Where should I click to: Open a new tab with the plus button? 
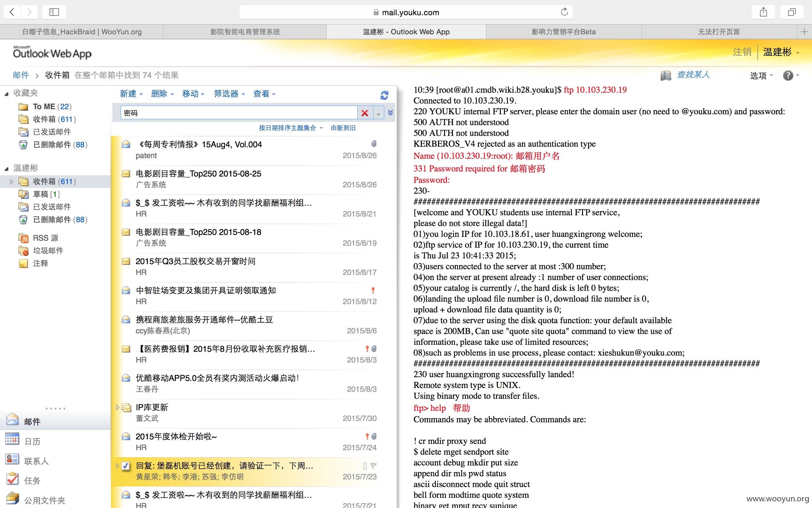(x=804, y=32)
